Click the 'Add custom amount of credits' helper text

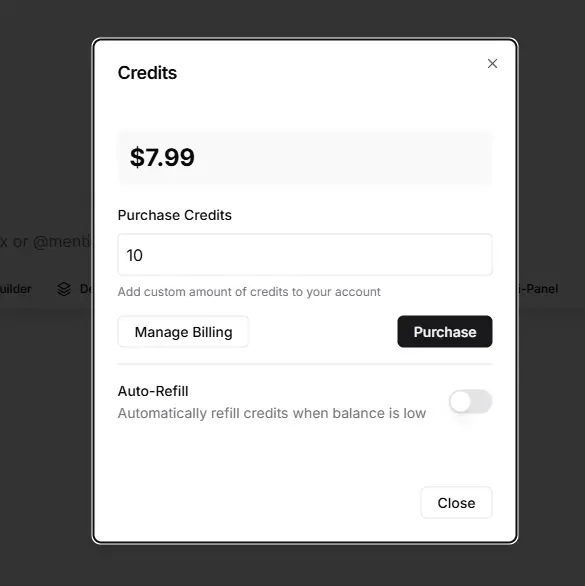point(249,292)
